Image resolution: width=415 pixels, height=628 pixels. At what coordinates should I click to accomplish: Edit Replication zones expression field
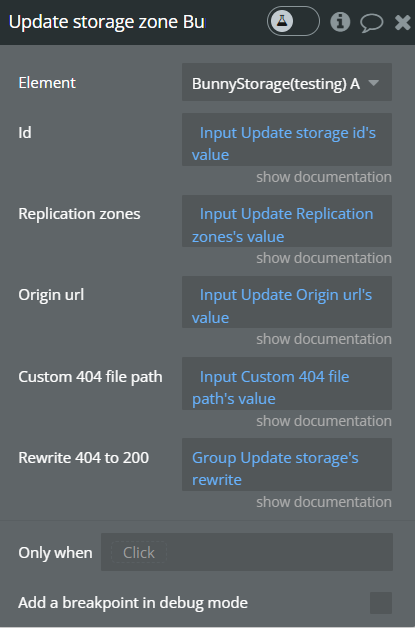pos(287,221)
